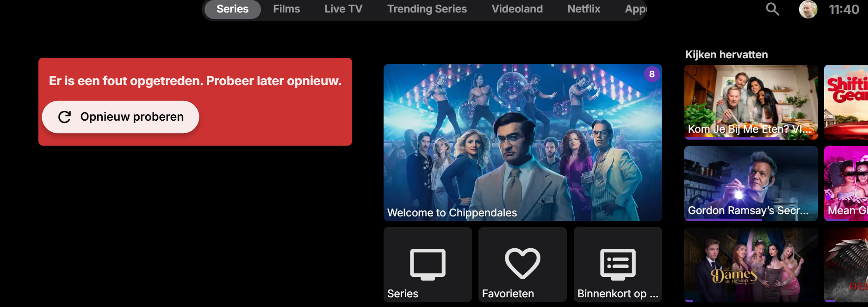Click the Series TV screen icon tile

[428, 264]
